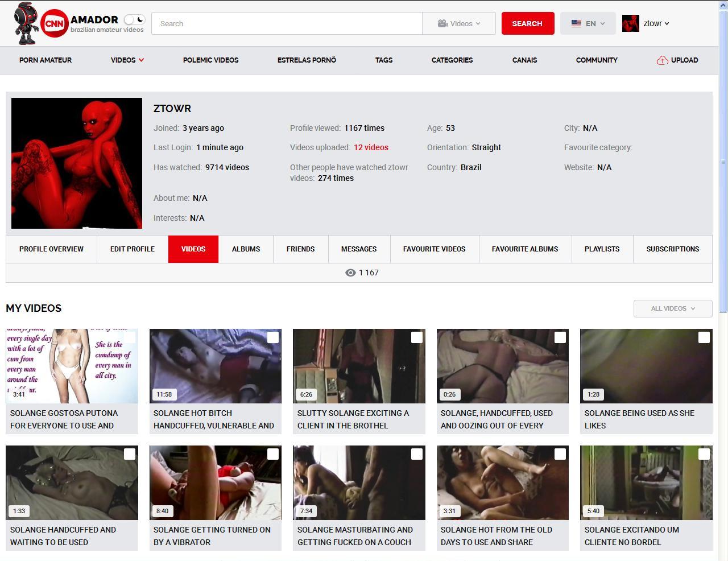Open the red 12 videos link
The image size is (728, 561).
[371, 147]
